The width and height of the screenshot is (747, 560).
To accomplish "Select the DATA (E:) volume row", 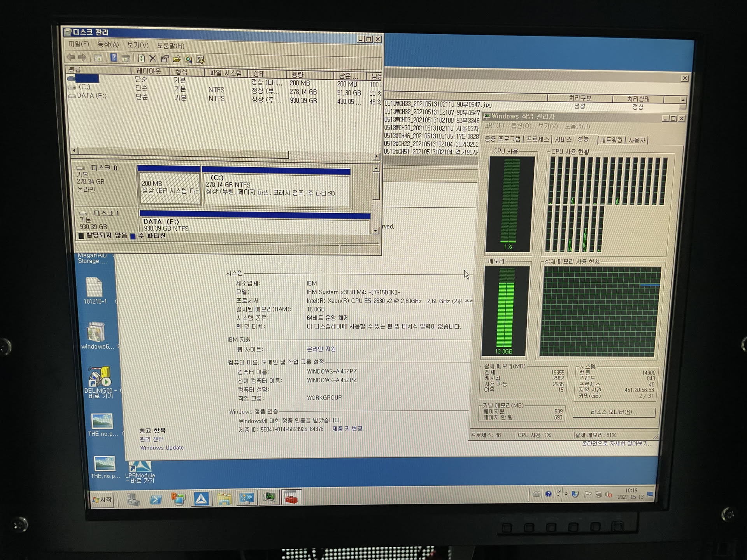I will point(91,96).
